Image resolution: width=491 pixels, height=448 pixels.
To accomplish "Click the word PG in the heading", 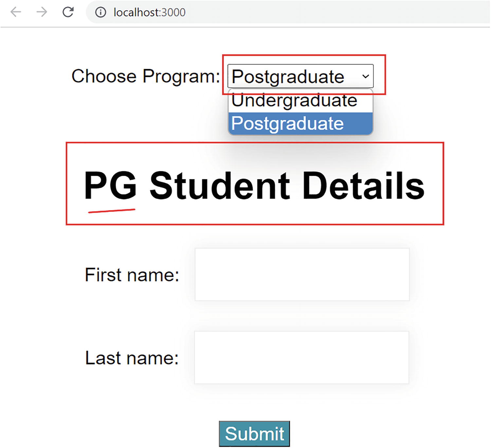I will point(110,186).
